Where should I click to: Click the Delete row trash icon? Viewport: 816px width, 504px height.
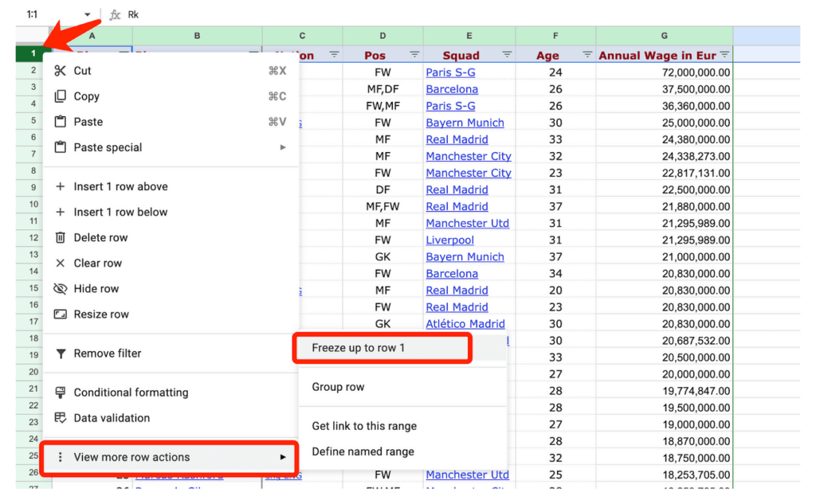coord(60,237)
